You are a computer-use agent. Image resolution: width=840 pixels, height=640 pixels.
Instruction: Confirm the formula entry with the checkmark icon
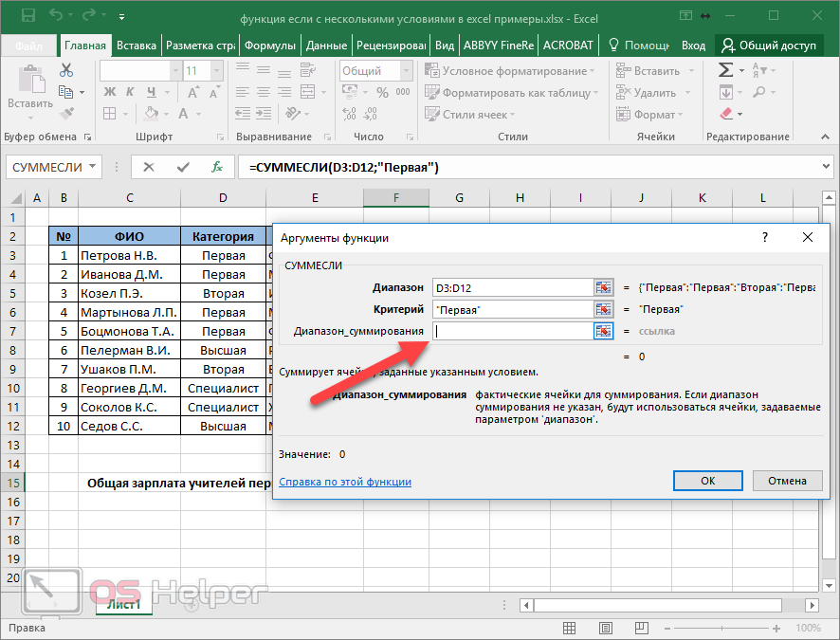point(183,167)
